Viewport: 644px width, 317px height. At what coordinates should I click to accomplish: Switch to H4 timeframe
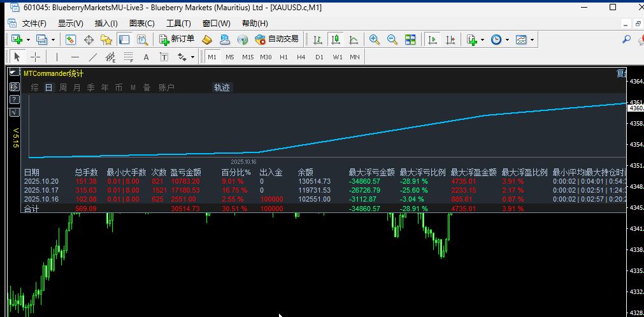[x=301, y=57]
